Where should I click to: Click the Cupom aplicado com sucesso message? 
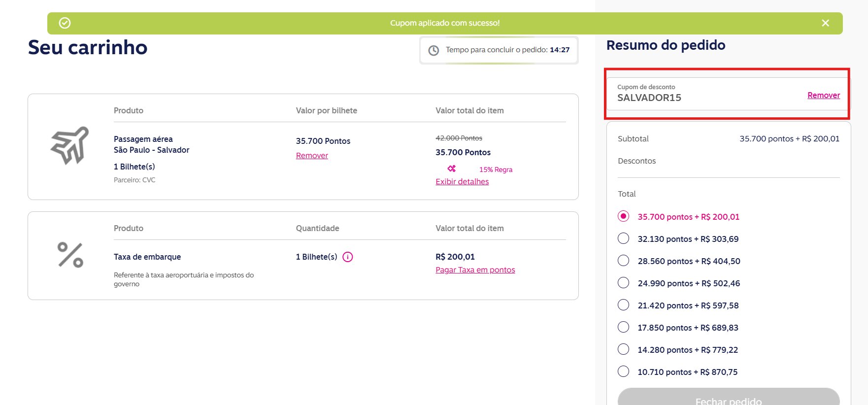tap(445, 23)
